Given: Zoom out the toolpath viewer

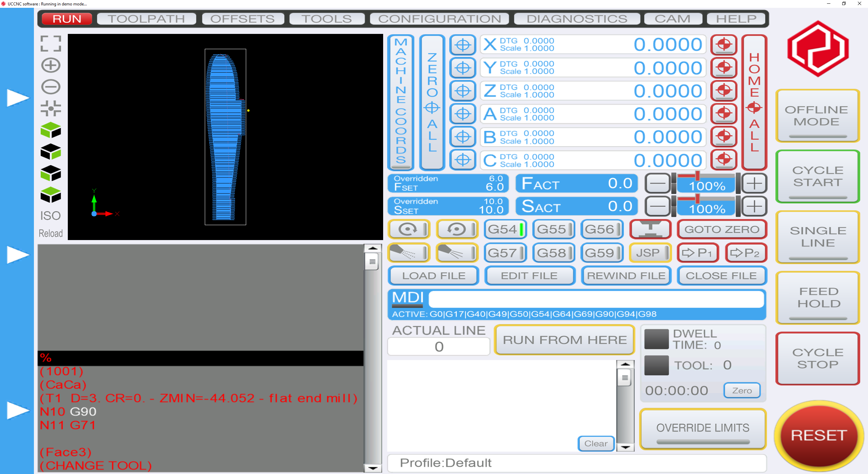Looking at the screenshot, I should [51, 87].
